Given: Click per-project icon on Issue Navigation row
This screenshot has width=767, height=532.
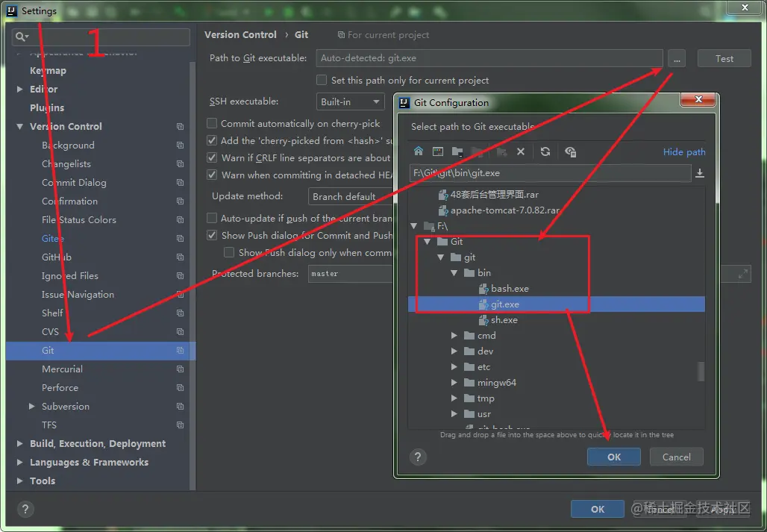Looking at the screenshot, I should pos(180,295).
